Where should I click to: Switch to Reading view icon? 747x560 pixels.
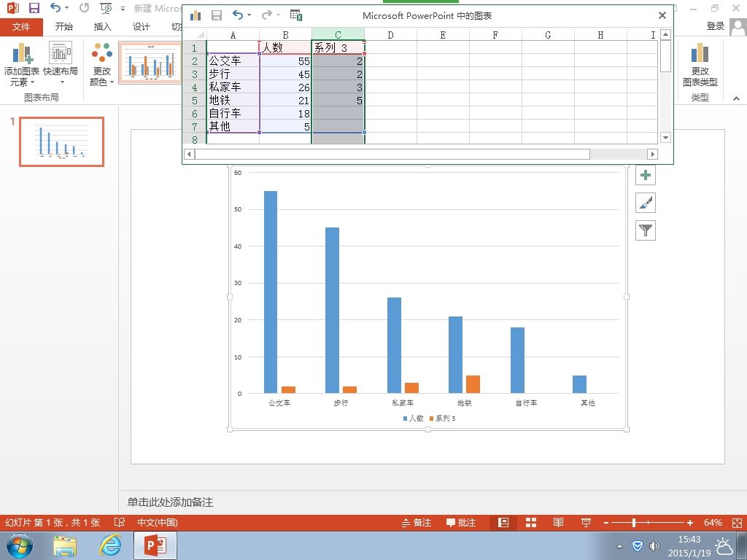558,522
